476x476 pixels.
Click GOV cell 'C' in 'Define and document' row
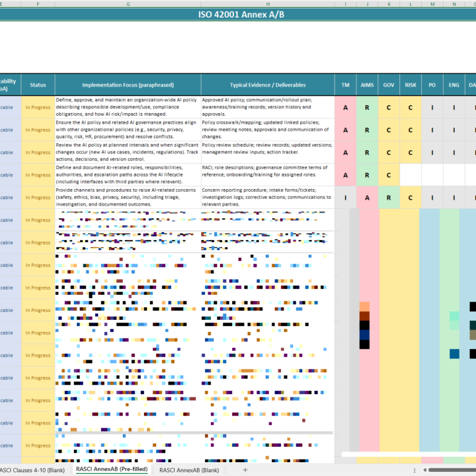point(389,175)
